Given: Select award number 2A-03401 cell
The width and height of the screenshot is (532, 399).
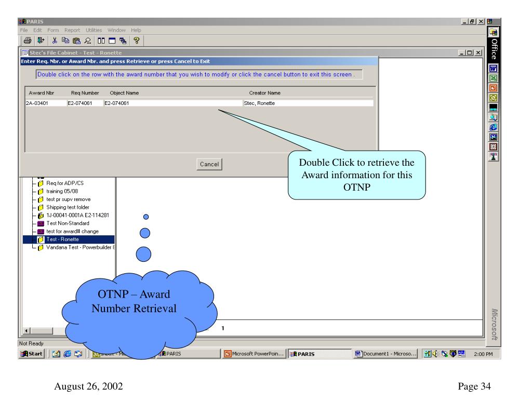Looking at the screenshot, I should pyautogui.click(x=46, y=103).
